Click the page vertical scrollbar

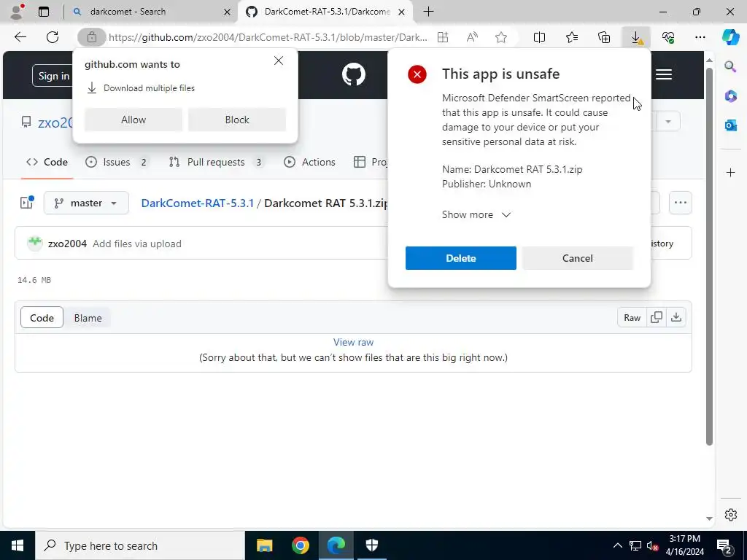tap(709, 257)
